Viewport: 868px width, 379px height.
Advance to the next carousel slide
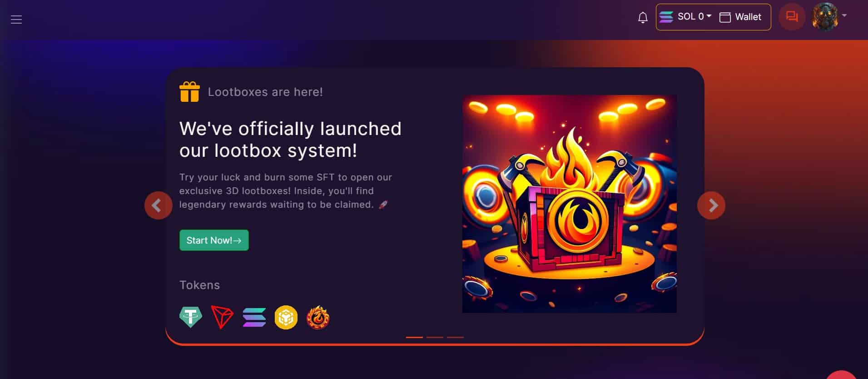711,205
